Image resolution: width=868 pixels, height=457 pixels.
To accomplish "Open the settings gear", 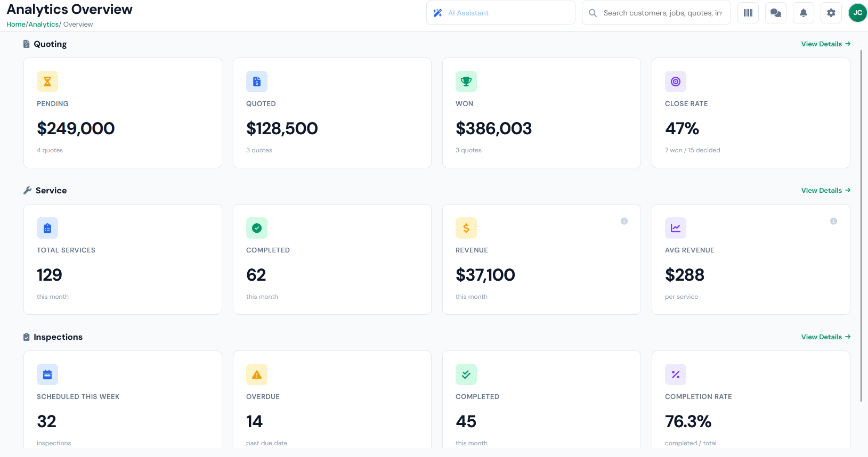I will pos(831,13).
